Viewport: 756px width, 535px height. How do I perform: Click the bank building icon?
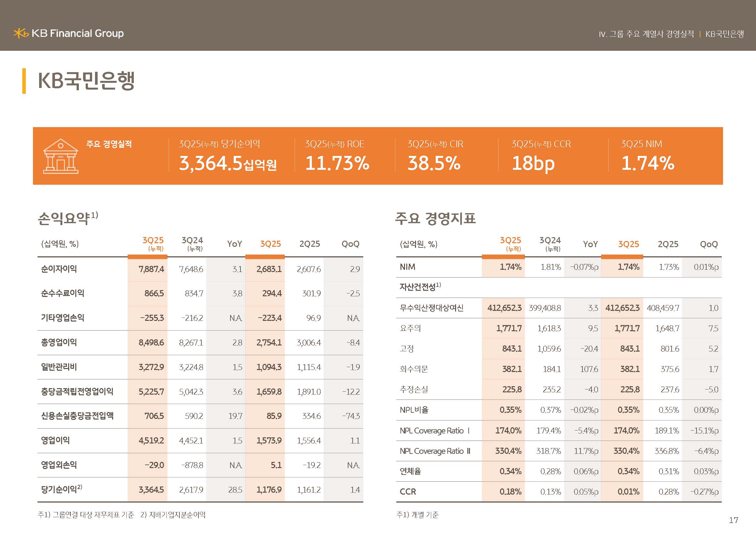click(60, 156)
